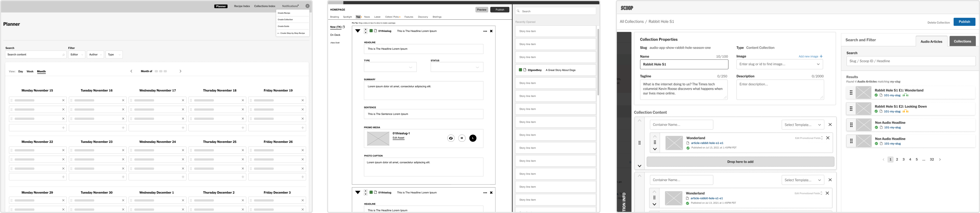Go to results page 2
The image size is (980, 213).
click(x=897, y=159)
